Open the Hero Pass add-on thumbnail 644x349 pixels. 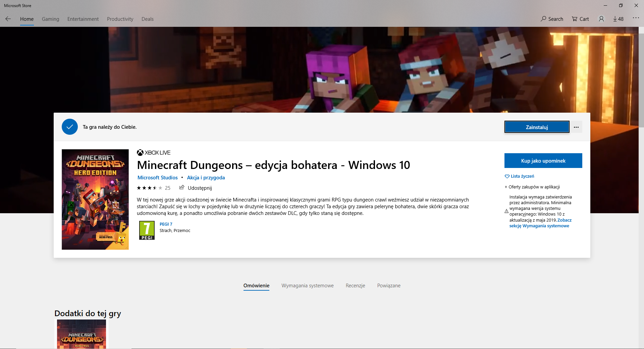pos(82,334)
